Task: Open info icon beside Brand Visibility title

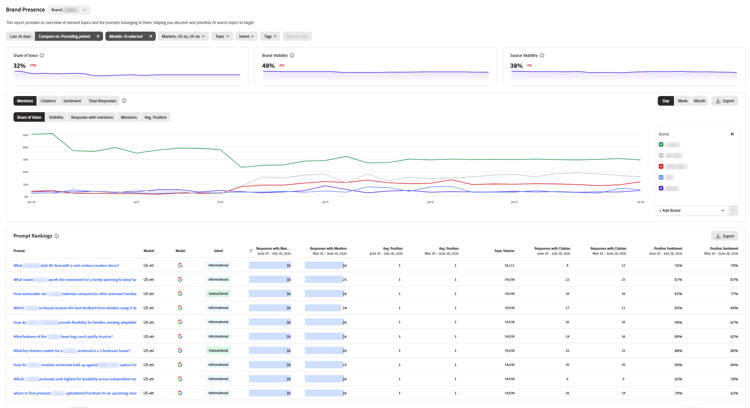Action: pyautogui.click(x=292, y=55)
